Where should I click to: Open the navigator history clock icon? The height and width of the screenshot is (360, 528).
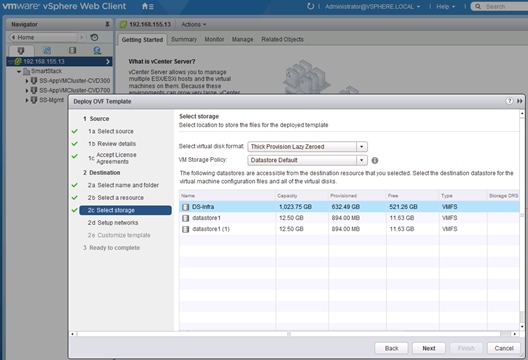(x=94, y=37)
